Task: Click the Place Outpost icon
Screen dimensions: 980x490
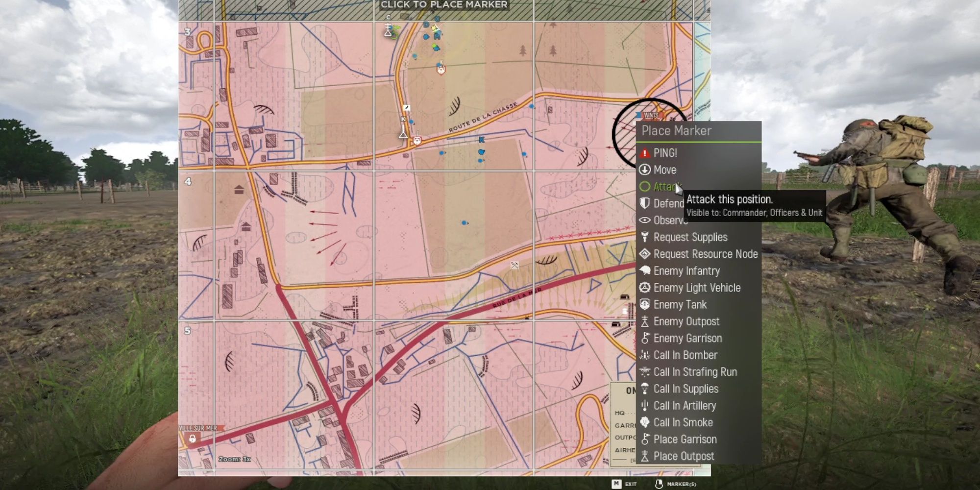Action: coord(645,456)
